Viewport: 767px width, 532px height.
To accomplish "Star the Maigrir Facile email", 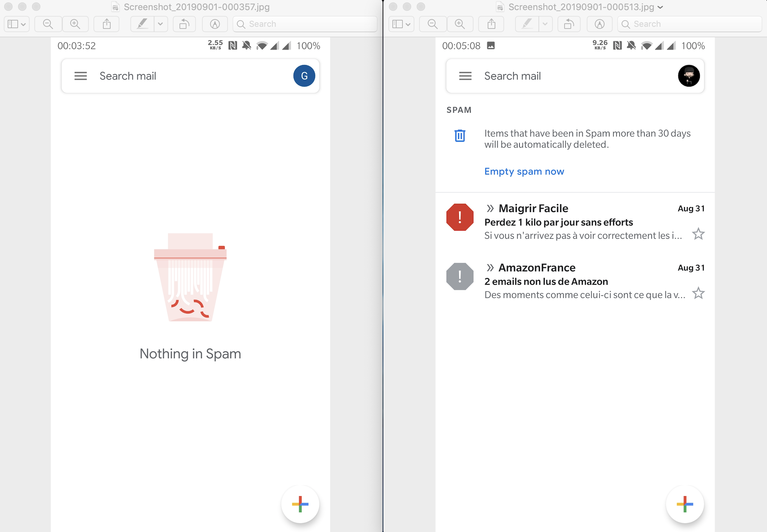I will click(698, 234).
